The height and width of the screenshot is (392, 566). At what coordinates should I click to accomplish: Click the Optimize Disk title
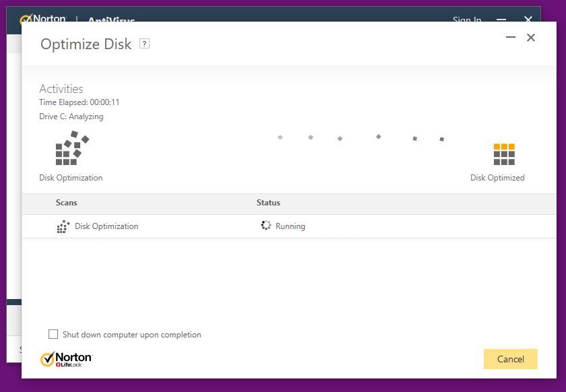pos(86,44)
